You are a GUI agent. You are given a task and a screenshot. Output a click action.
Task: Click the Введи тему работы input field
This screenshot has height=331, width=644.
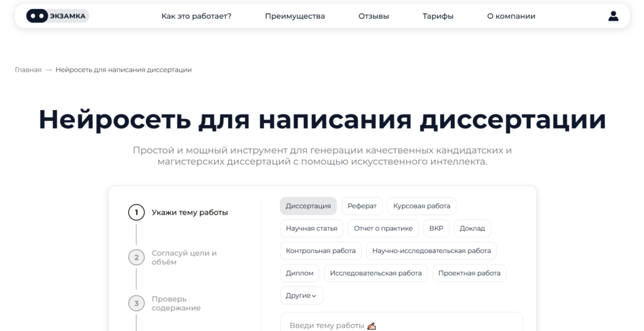click(402, 322)
